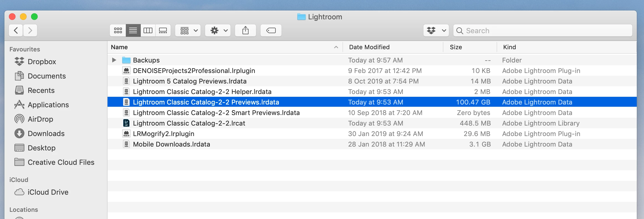Screen dimensions: 644x219
Task: Click the 448.5 MB size value
Action: pos(475,123)
